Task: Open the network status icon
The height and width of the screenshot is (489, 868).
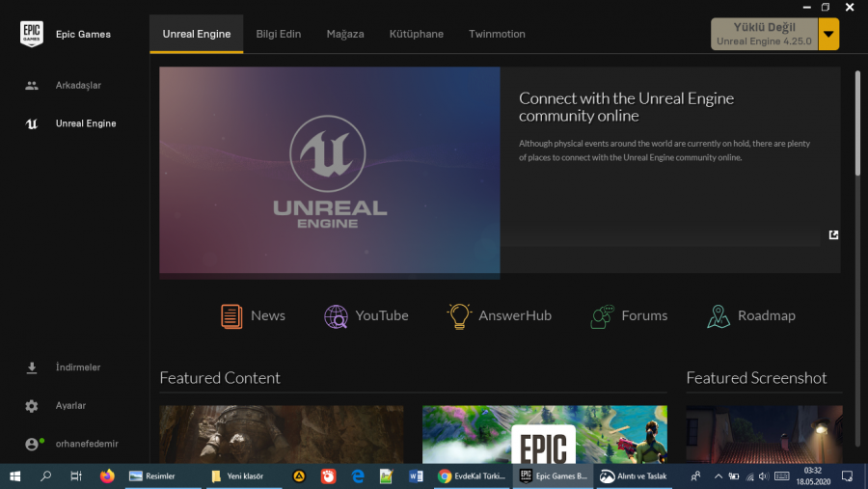Action: [x=749, y=476]
